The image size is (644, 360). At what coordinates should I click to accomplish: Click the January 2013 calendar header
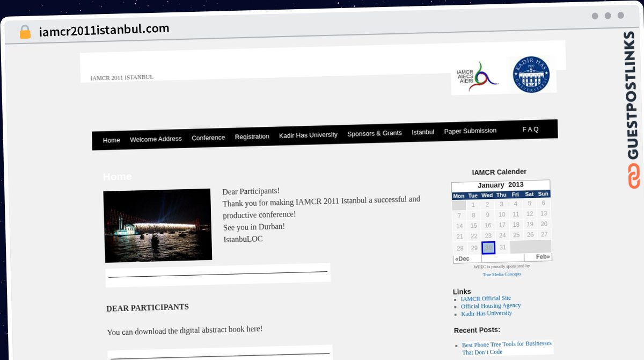501,185
